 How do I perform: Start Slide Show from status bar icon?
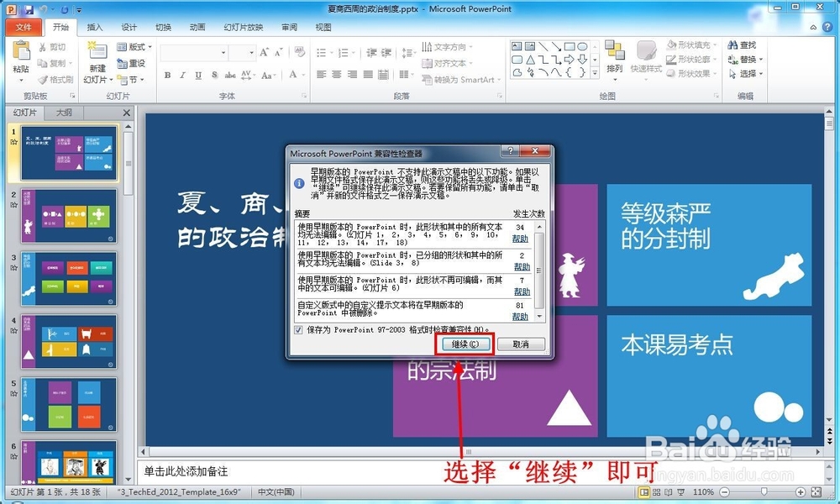click(x=681, y=492)
